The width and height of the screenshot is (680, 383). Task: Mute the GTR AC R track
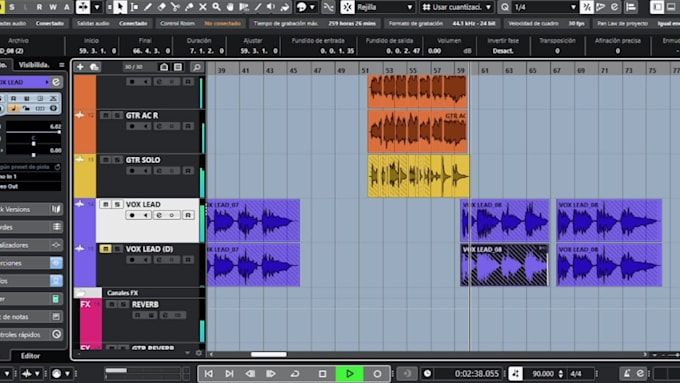(x=105, y=115)
